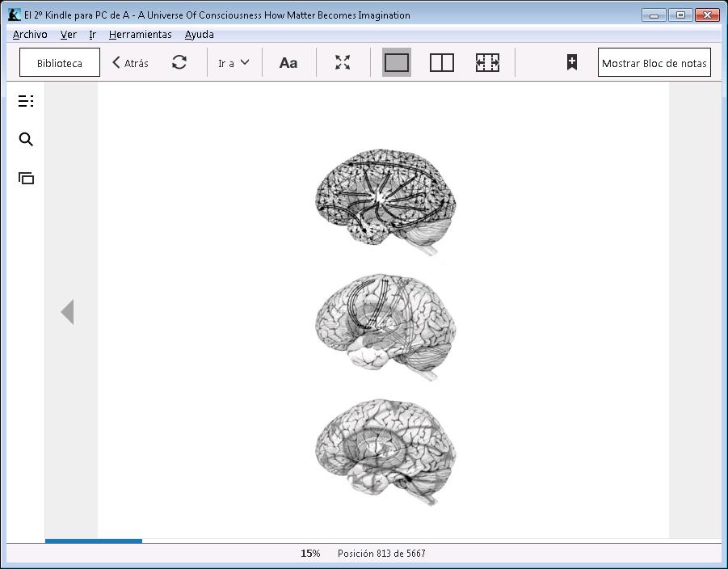
Task: Return to the library with Biblioteca
Action: (x=58, y=61)
